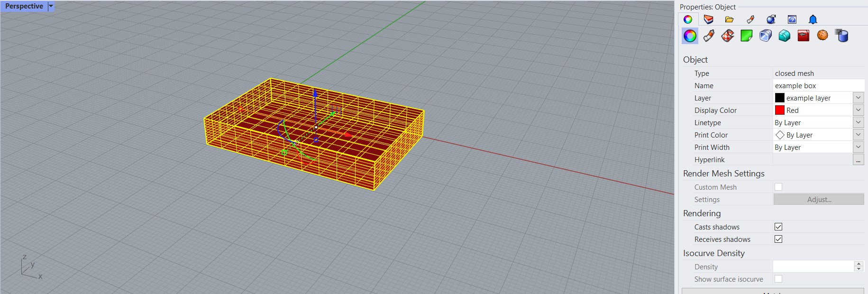This screenshot has height=294, width=868.
Task: Open the Linetype dropdown
Action: pyautogui.click(x=858, y=122)
